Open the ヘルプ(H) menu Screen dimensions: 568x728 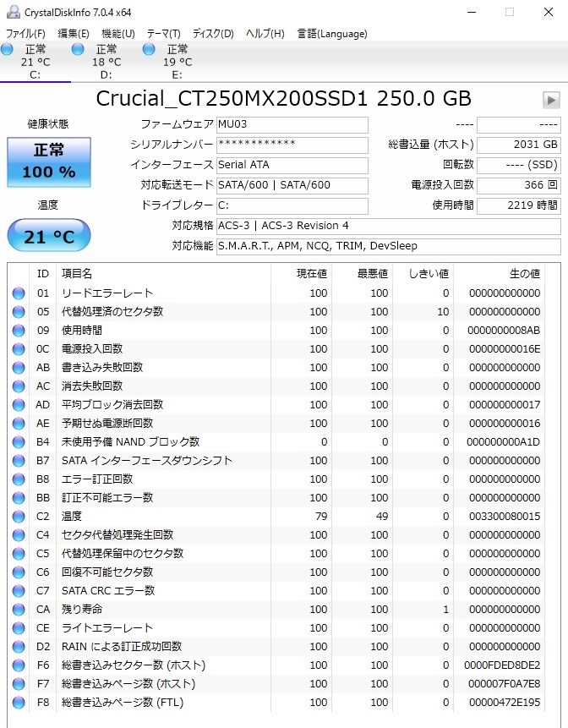coord(265,34)
